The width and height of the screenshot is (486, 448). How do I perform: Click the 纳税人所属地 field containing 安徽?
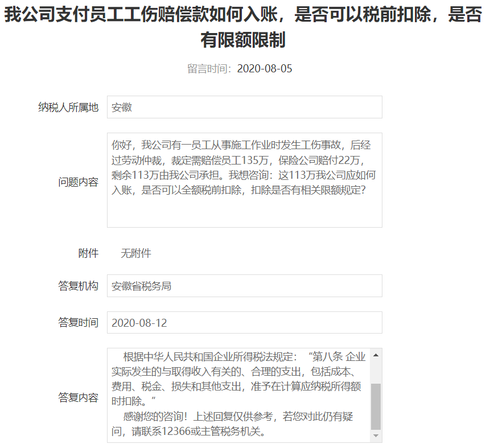[x=244, y=107]
